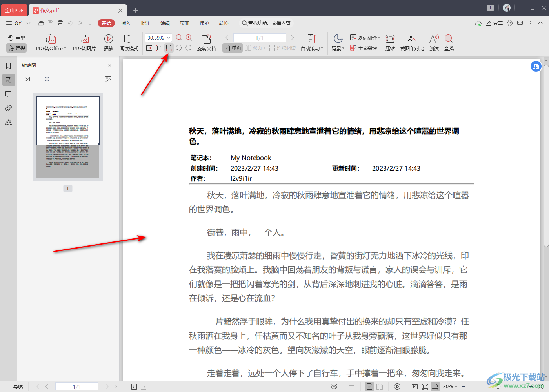Activate the Select (选择) tool
This screenshot has width=549, height=392.
click(x=16, y=48)
